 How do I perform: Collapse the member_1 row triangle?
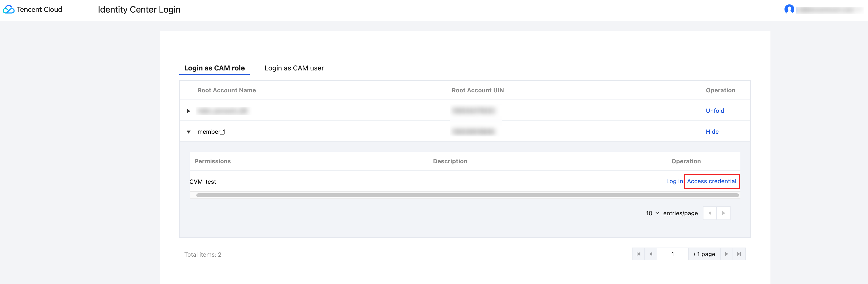(189, 132)
